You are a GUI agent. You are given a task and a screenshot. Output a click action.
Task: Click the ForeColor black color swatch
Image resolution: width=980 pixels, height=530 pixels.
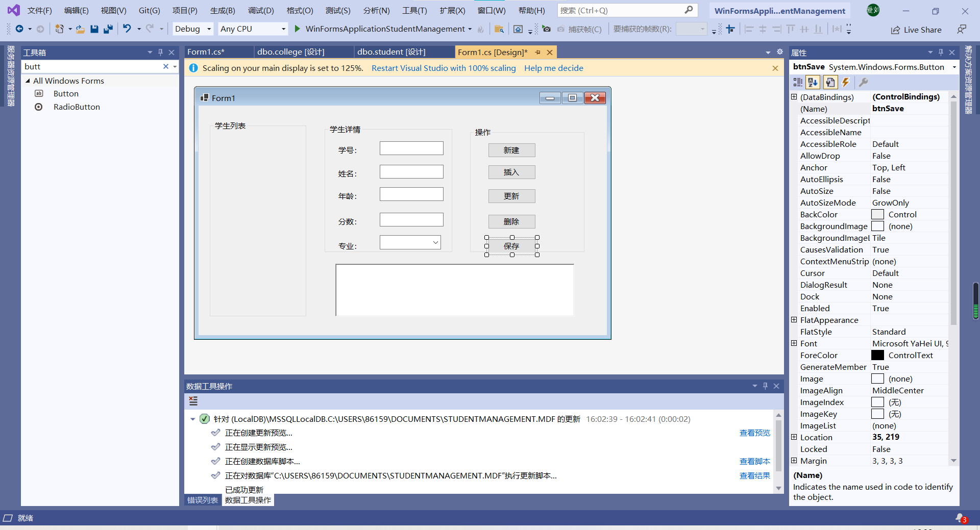click(877, 356)
